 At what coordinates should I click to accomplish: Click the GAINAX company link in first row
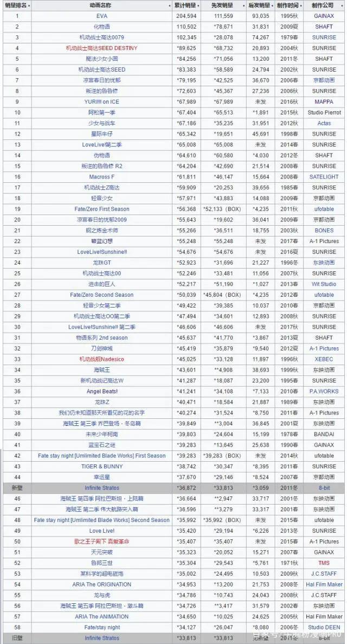[x=324, y=16]
